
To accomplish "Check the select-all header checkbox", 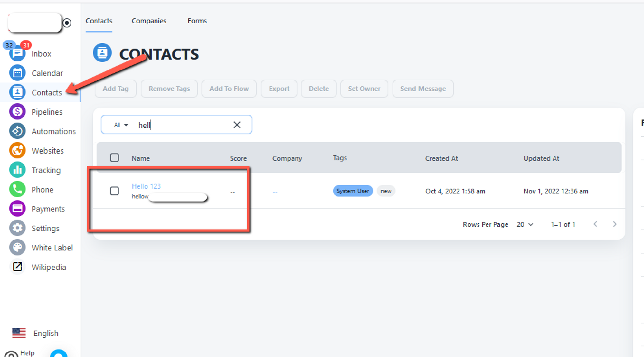I will point(115,158).
